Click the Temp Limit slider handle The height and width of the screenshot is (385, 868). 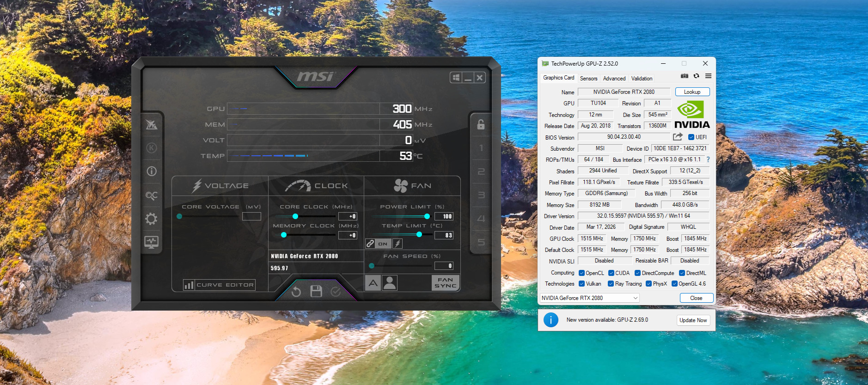(x=419, y=235)
